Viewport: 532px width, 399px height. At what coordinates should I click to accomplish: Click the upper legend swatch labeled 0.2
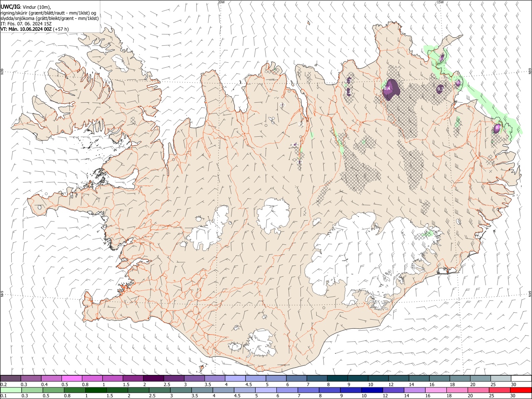(10, 378)
